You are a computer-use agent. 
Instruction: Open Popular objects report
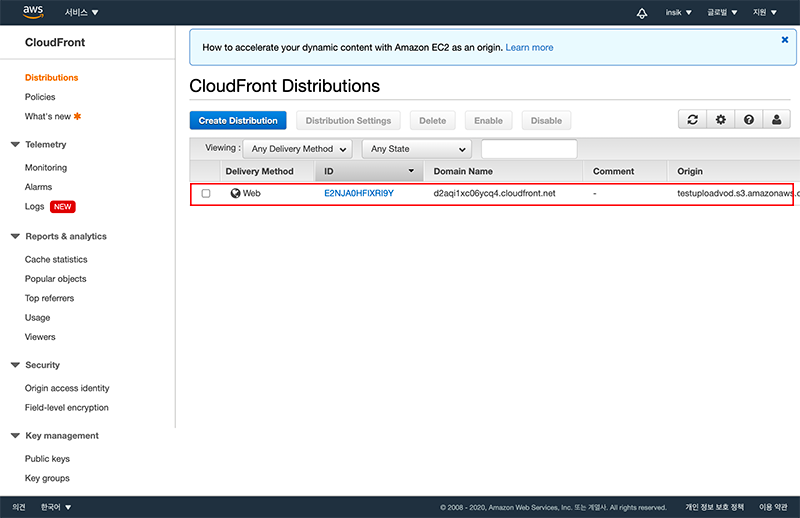56,279
